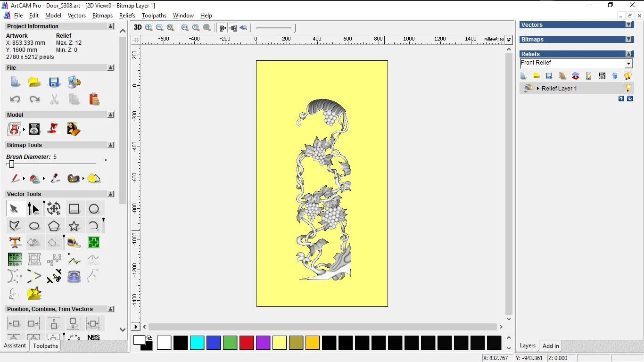Click the Zoom In magnifier icon
The width and height of the screenshot is (644, 362).
(149, 28)
